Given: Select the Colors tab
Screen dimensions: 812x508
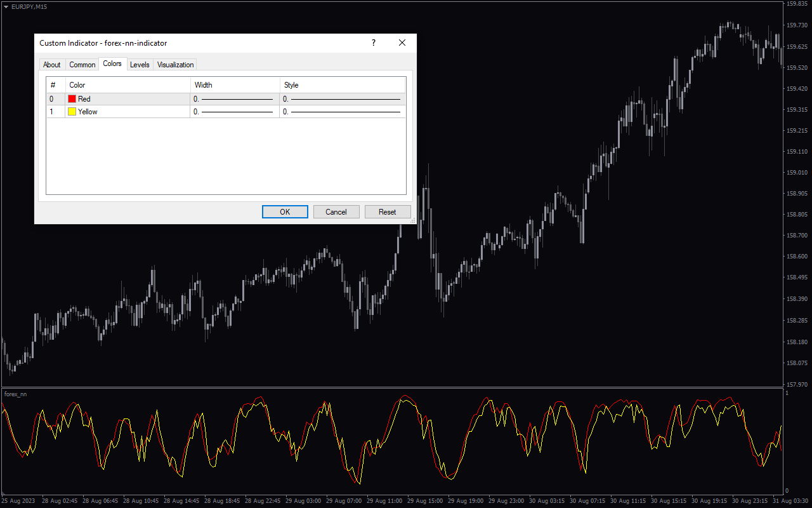Looking at the screenshot, I should (x=112, y=63).
